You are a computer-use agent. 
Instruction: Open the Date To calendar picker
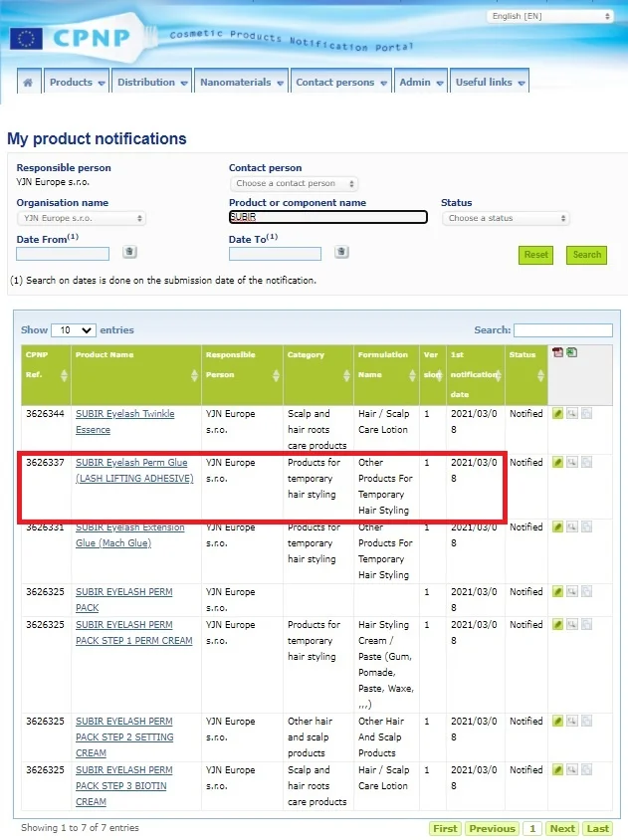[341, 252]
